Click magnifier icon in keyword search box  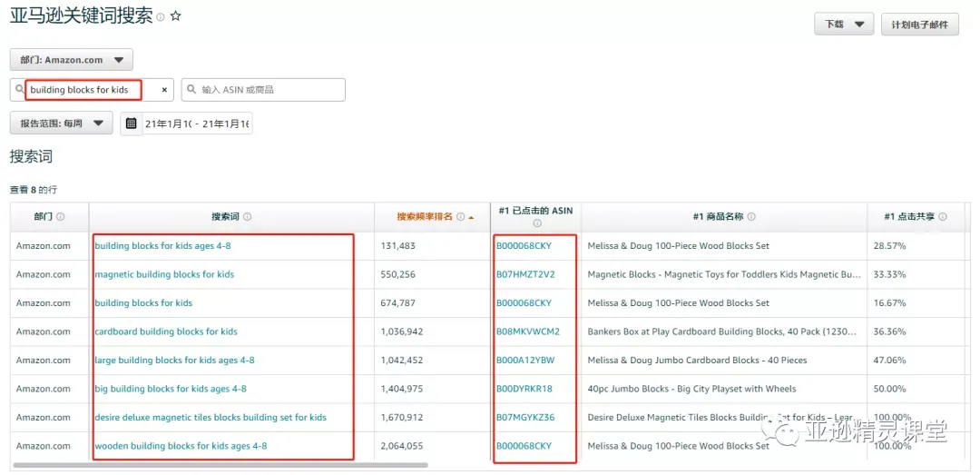20,90
